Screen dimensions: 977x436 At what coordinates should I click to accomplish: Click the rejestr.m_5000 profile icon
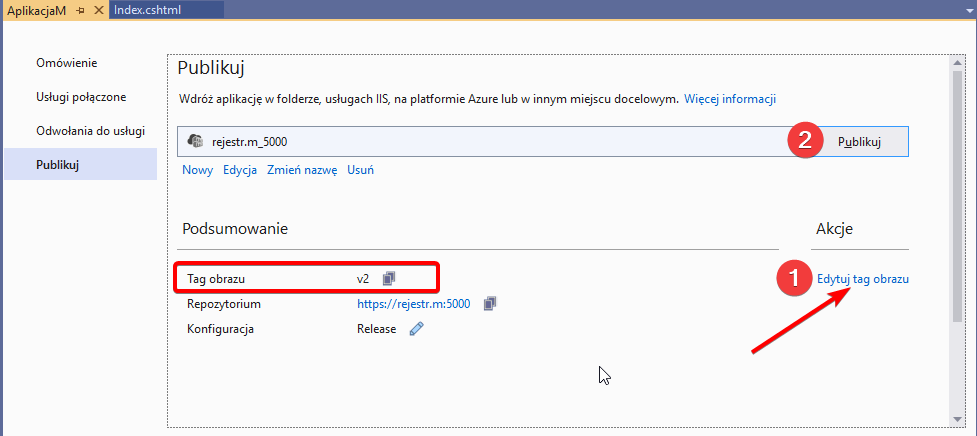tap(196, 142)
